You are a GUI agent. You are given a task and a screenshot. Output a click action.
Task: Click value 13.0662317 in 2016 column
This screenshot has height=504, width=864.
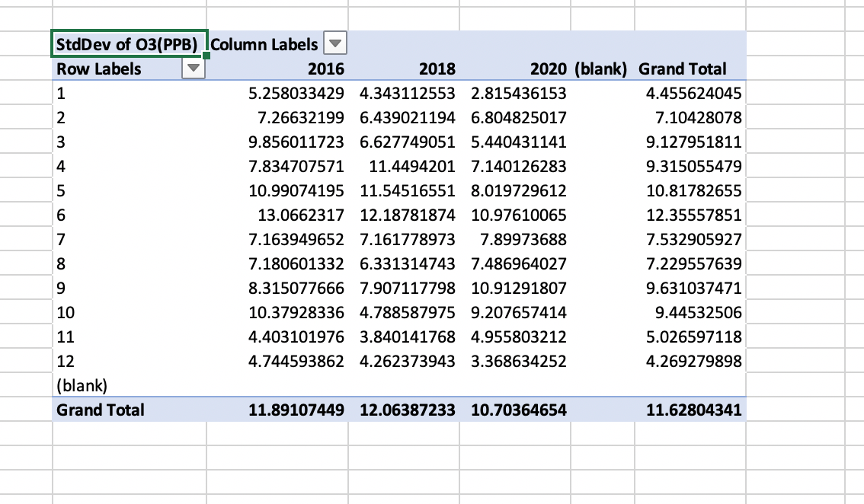pos(298,215)
